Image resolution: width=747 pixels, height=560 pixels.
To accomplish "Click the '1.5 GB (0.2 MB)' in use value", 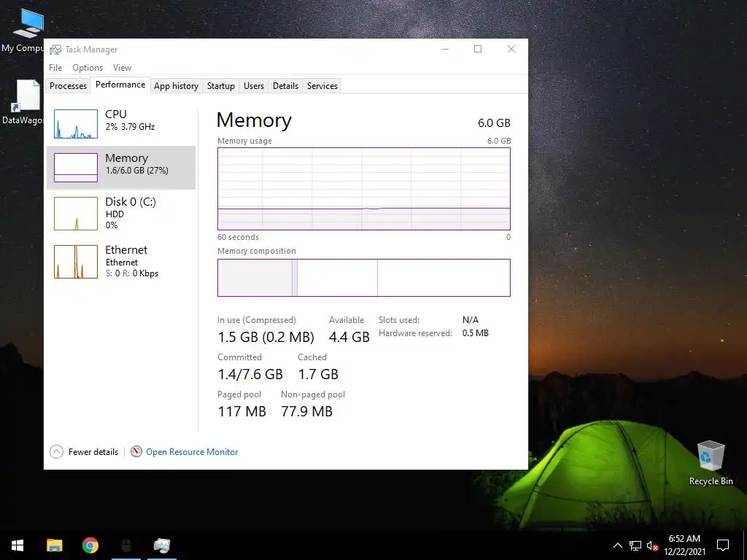I will point(266,337).
